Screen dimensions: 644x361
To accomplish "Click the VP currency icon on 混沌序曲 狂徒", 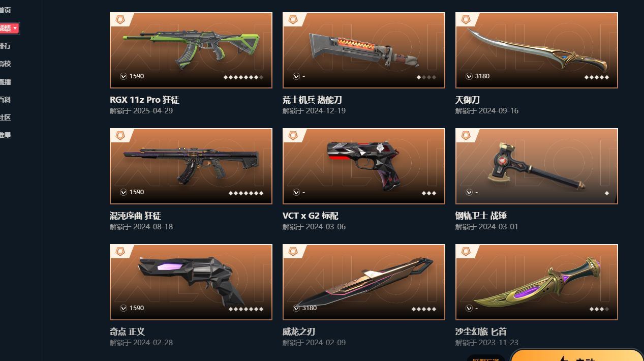I will [124, 192].
